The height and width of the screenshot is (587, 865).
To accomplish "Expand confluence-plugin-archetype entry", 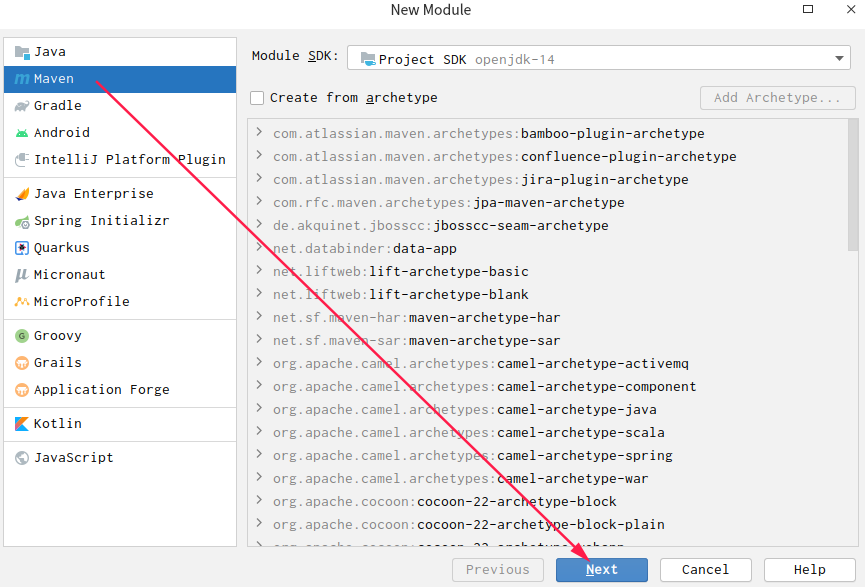I will [259, 156].
